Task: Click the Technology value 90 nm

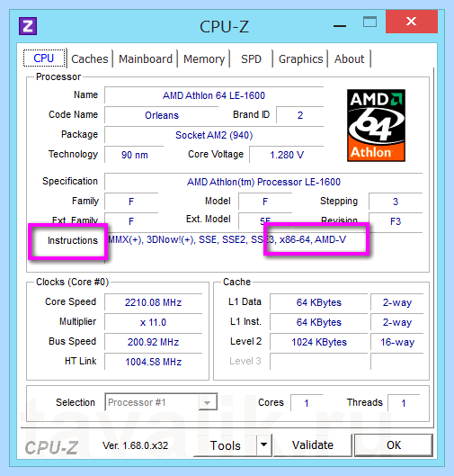Action: click(x=134, y=155)
